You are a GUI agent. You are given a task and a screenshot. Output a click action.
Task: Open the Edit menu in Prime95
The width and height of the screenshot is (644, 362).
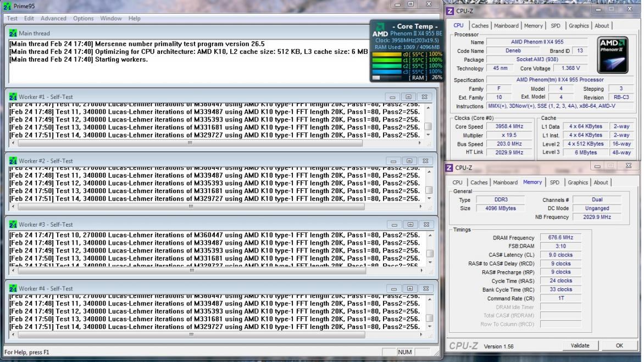click(29, 18)
